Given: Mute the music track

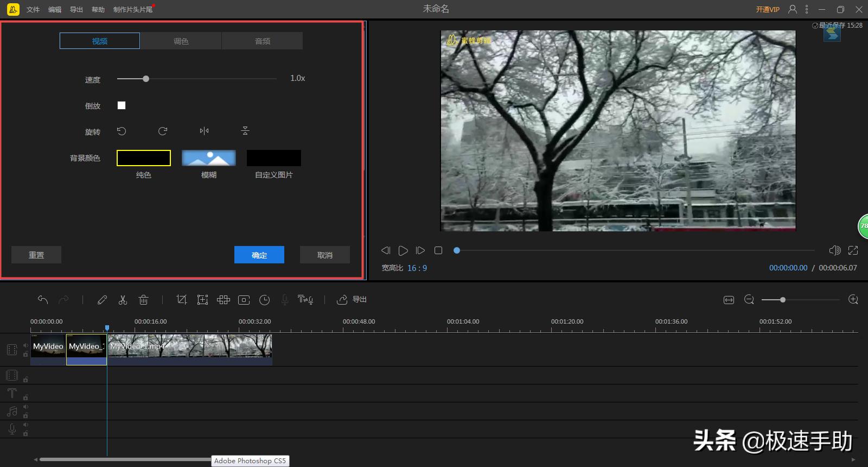Looking at the screenshot, I should [25, 407].
